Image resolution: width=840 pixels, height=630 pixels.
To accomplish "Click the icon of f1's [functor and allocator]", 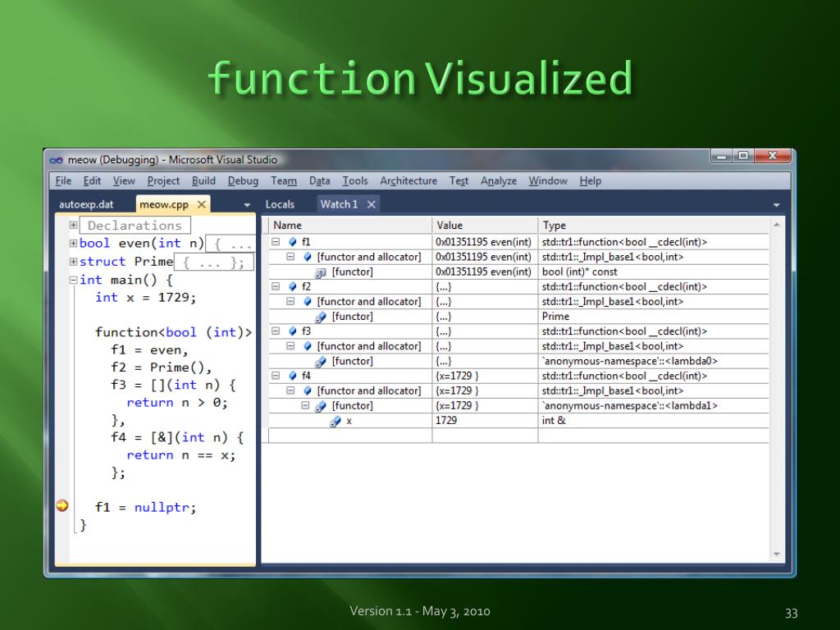I will click(308, 257).
